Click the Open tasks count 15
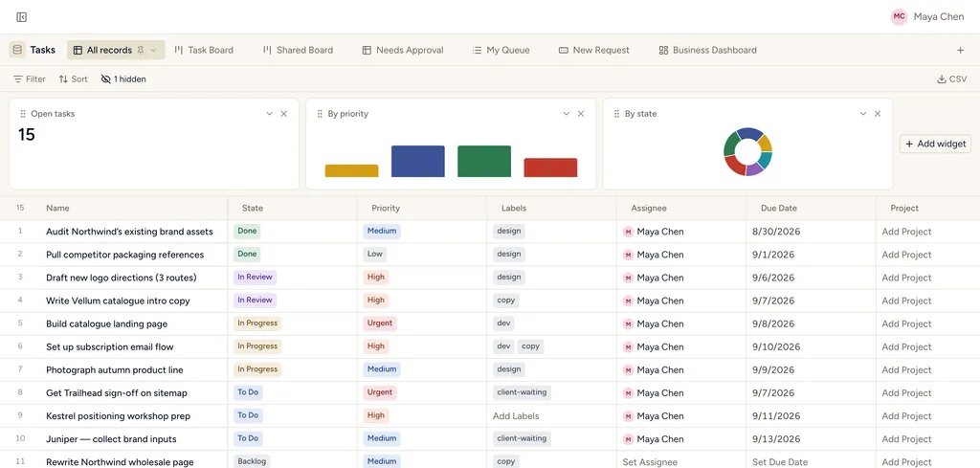Viewport: 980px width, 468px height. coord(26,134)
